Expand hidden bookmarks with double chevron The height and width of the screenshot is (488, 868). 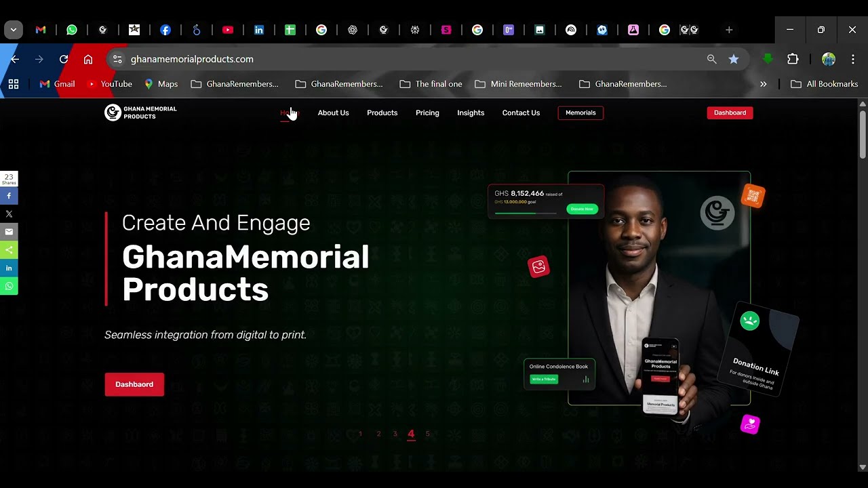[763, 84]
